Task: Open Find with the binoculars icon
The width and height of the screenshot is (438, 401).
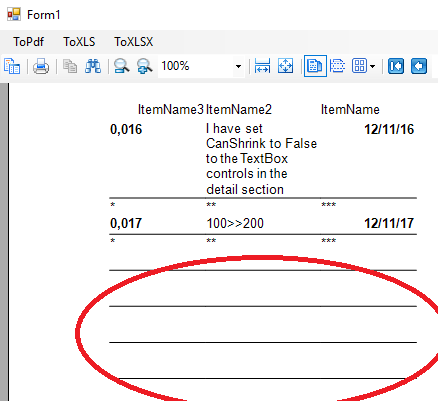Action: pos(93,66)
